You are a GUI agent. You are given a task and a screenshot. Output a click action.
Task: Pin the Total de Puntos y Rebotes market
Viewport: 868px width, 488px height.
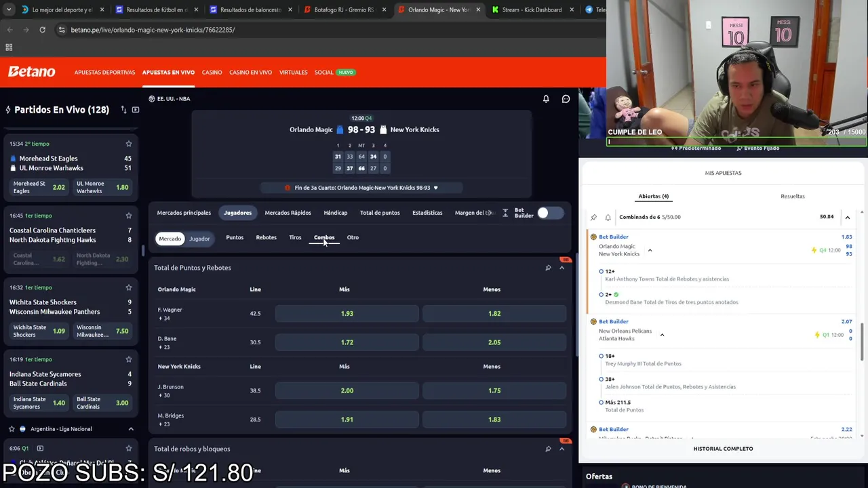tap(548, 268)
